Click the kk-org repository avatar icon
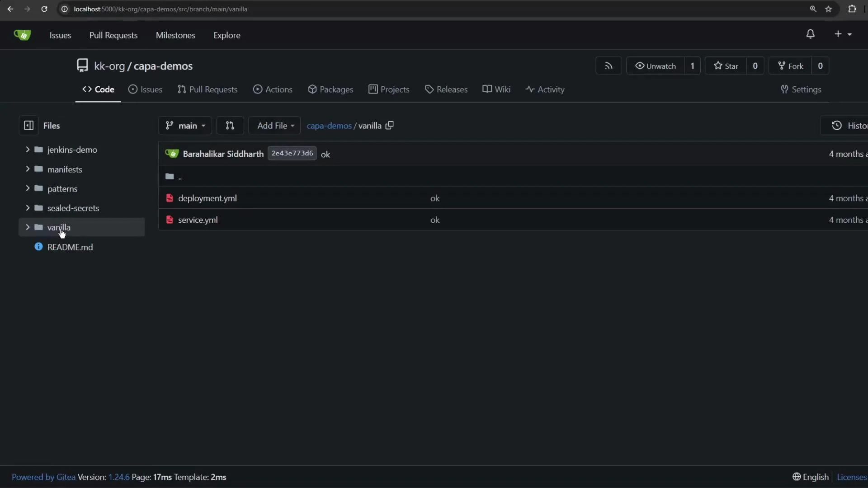Image resolution: width=868 pixels, height=488 pixels. (x=82, y=66)
